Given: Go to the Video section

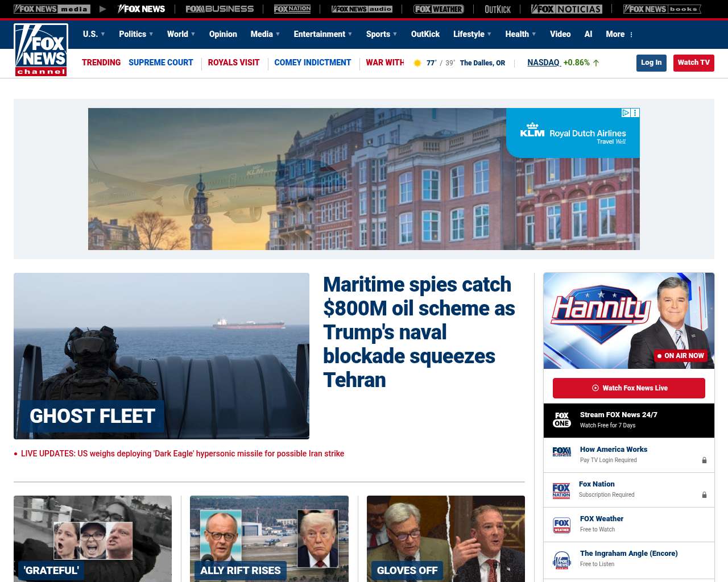Looking at the screenshot, I should [x=560, y=34].
